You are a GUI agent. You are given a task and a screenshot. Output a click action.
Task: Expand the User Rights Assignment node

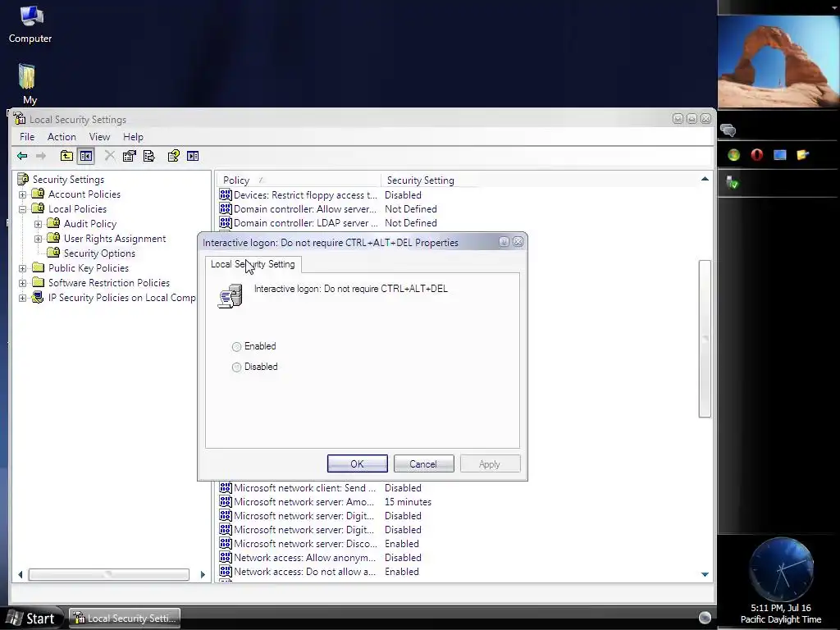pyautogui.click(x=38, y=239)
